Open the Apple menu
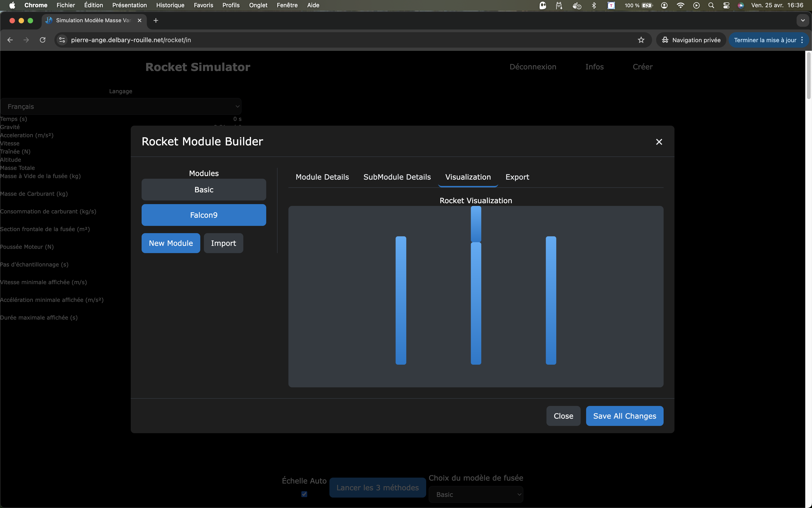This screenshot has width=812, height=508. (x=12, y=5)
